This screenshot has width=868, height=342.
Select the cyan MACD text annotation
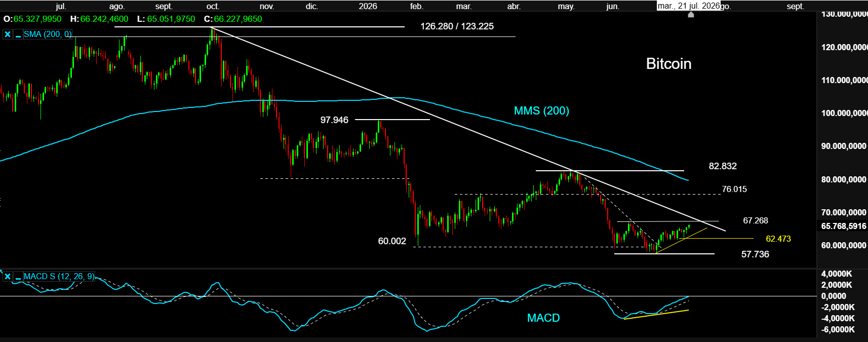coord(543,318)
